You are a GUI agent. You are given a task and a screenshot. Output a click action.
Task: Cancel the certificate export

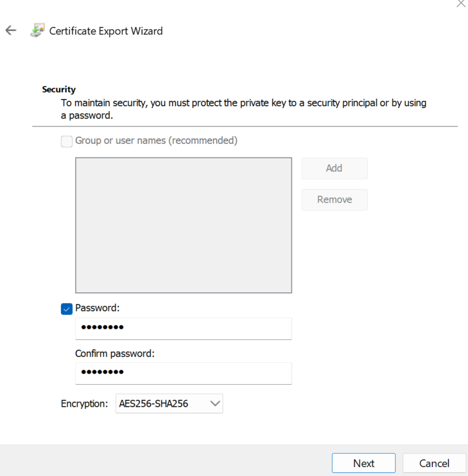click(434, 463)
